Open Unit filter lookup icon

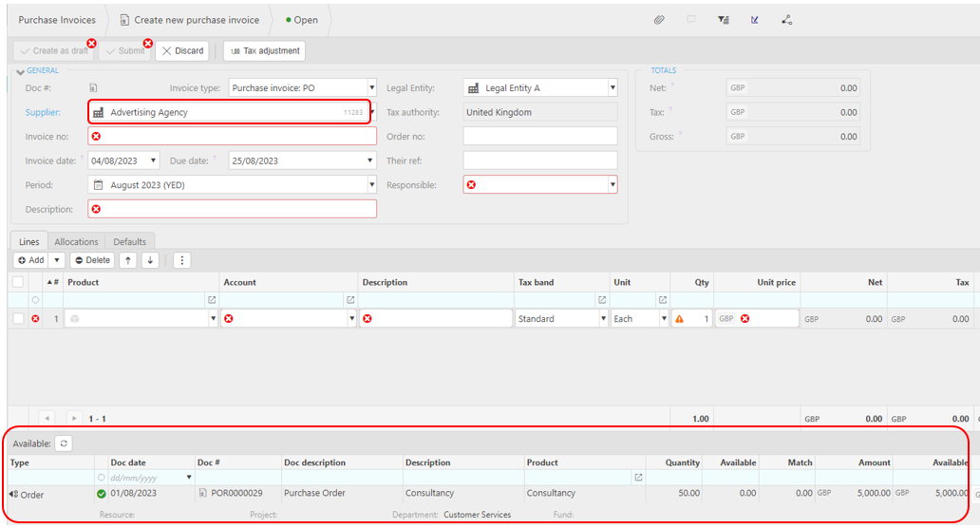663,300
